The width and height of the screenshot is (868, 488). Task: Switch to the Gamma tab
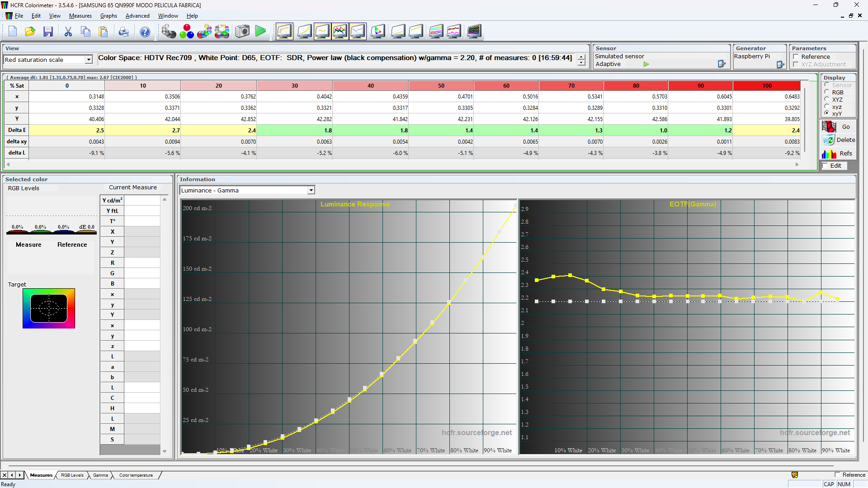[100, 475]
